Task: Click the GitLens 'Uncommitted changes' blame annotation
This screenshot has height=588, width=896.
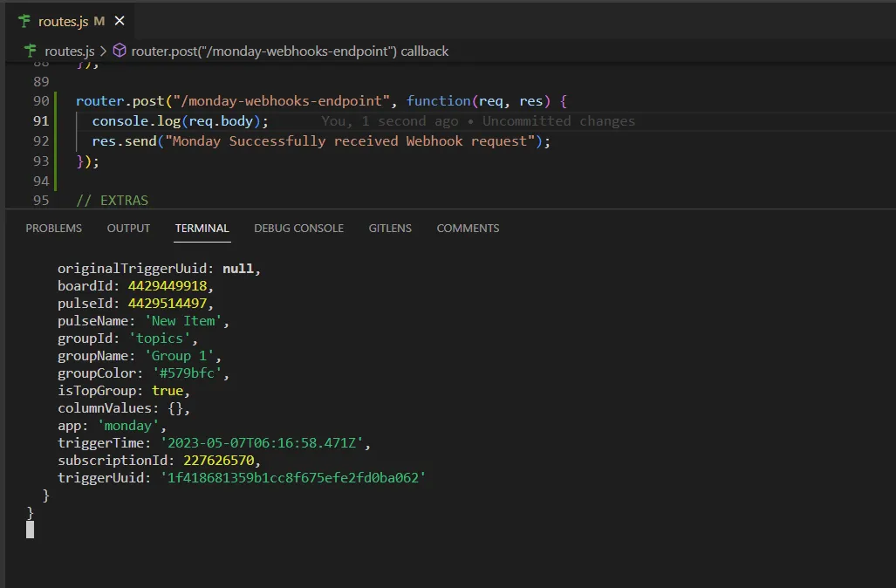Action: [x=478, y=121]
